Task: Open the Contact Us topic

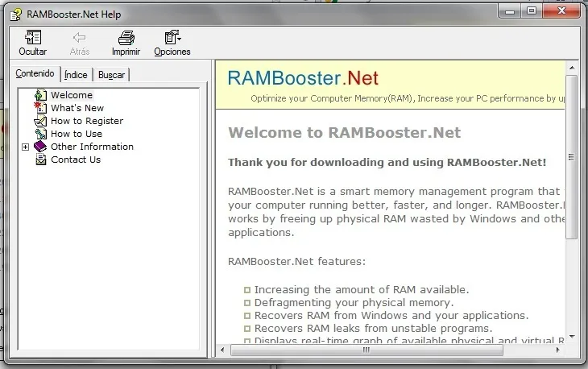Action: tap(76, 160)
